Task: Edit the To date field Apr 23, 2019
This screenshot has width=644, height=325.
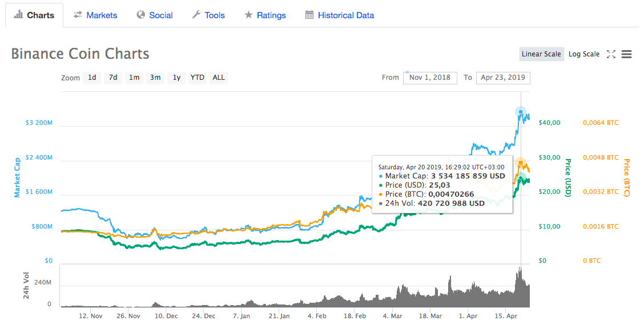Action: pyautogui.click(x=503, y=78)
